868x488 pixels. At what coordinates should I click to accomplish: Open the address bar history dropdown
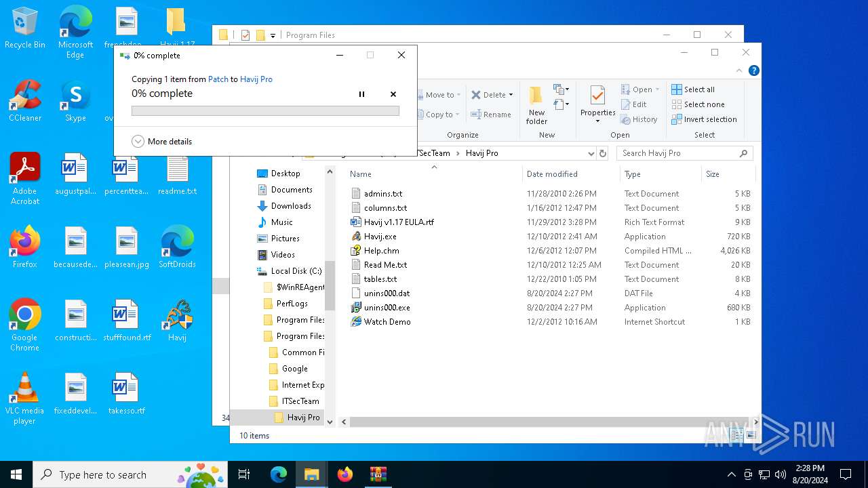(x=591, y=153)
